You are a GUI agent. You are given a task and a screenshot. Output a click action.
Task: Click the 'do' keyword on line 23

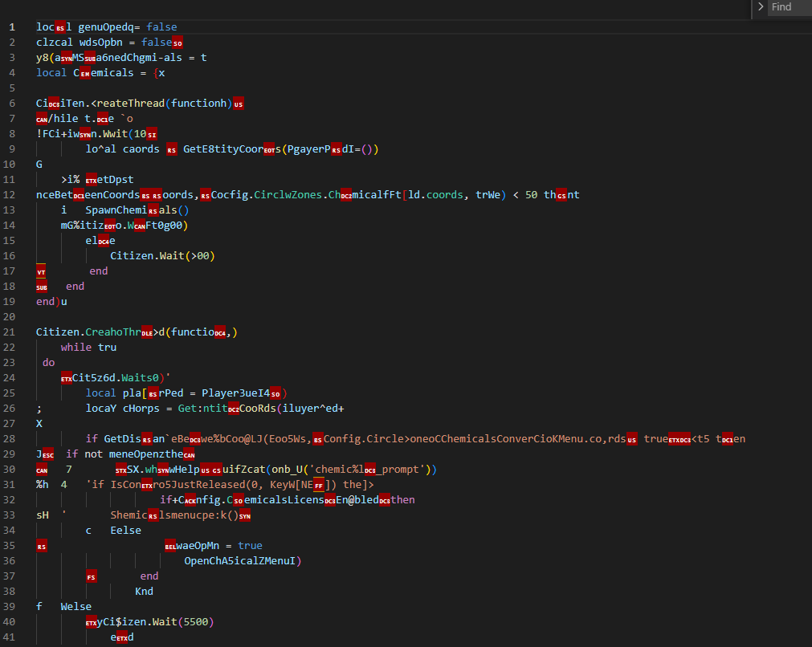pos(49,362)
